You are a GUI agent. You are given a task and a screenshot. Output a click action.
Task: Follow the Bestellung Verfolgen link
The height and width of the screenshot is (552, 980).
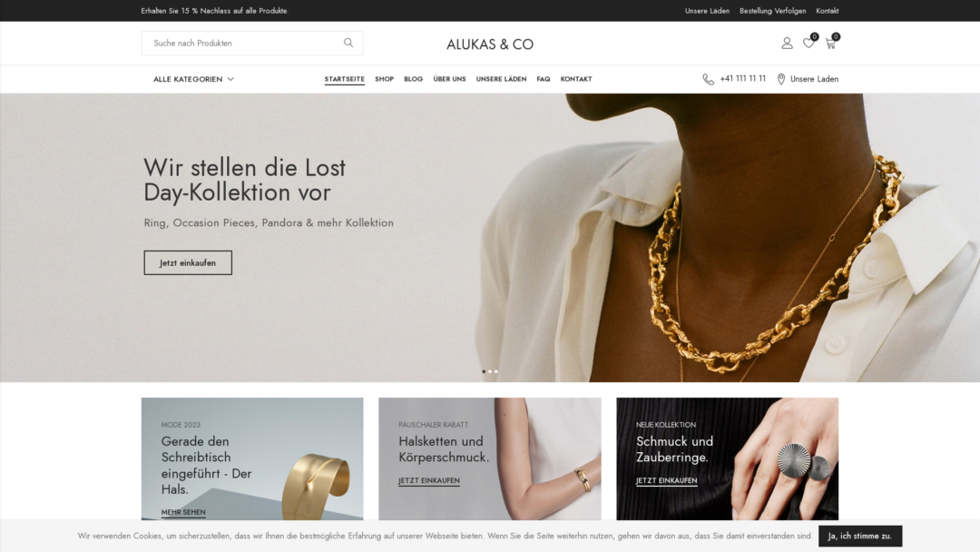(x=772, y=11)
